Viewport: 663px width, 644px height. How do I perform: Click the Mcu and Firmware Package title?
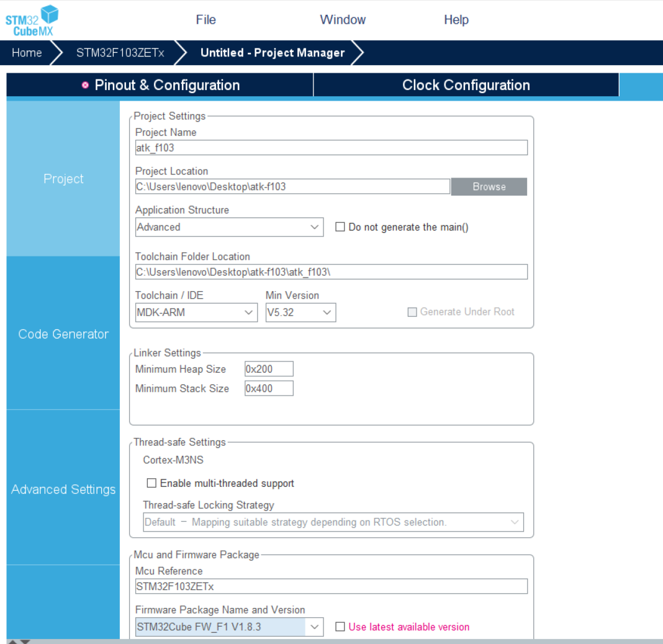click(196, 555)
